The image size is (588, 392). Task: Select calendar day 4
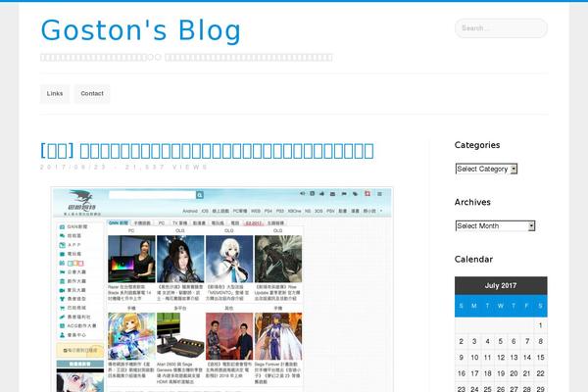pyautogui.click(x=487, y=341)
